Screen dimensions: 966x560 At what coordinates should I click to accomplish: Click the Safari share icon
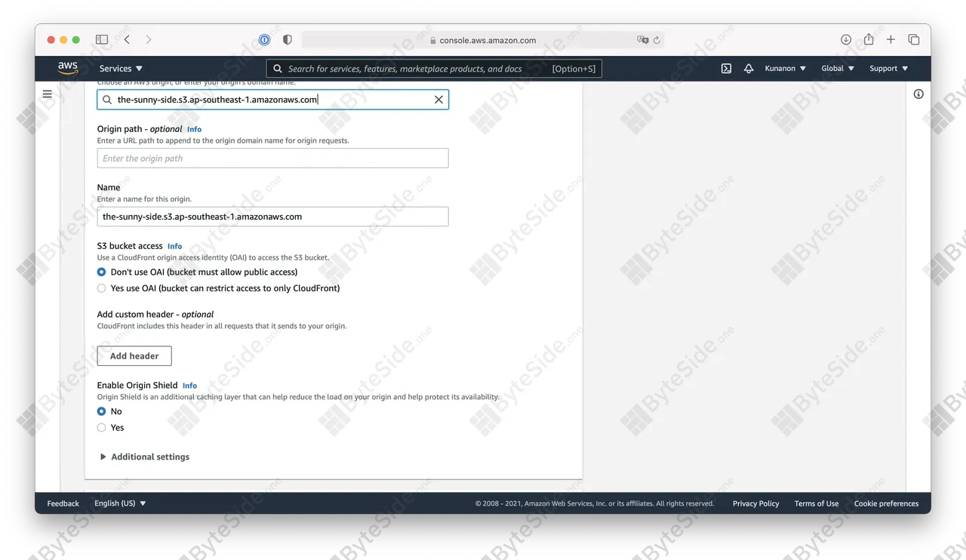tap(869, 39)
